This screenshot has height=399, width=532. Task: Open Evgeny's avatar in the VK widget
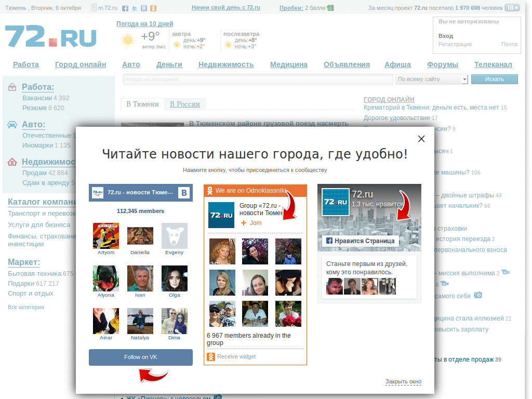coord(175,236)
